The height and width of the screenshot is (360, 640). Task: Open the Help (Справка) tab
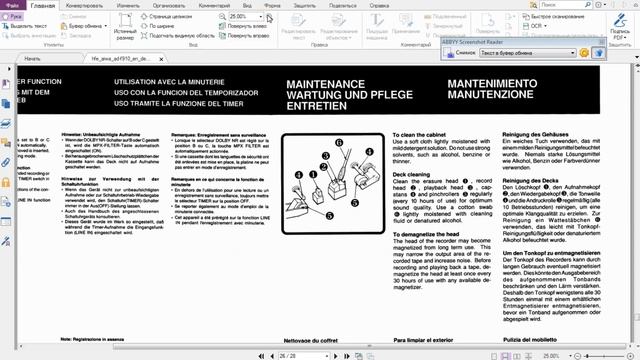point(379,6)
